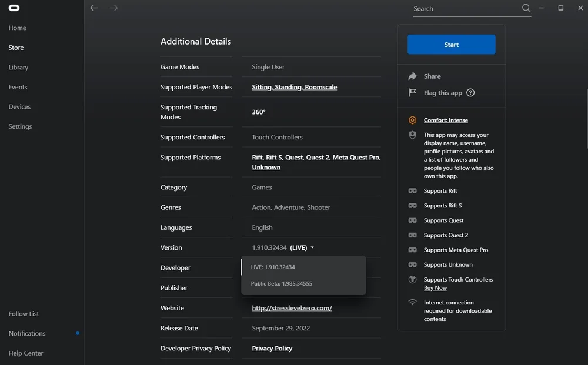Go back using the left arrow
Screen dimensions: 588x365
(x=94, y=8)
